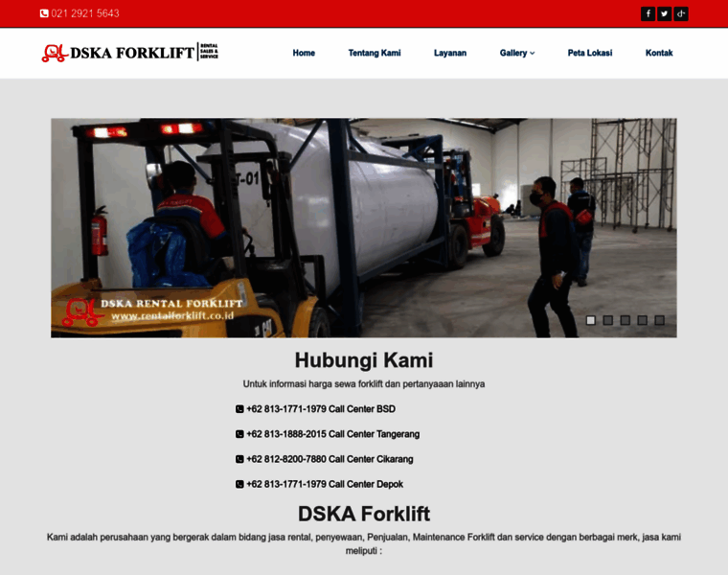The height and width of the screenshot is (575, 728).
Task: Click the forklift slideshow image
Action: [x=364, y=227]
